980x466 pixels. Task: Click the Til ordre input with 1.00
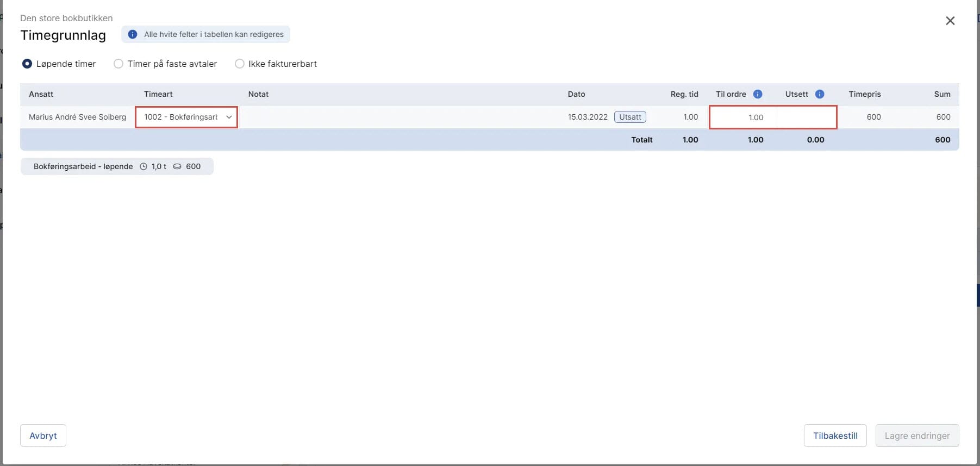[x=743, y=117]
